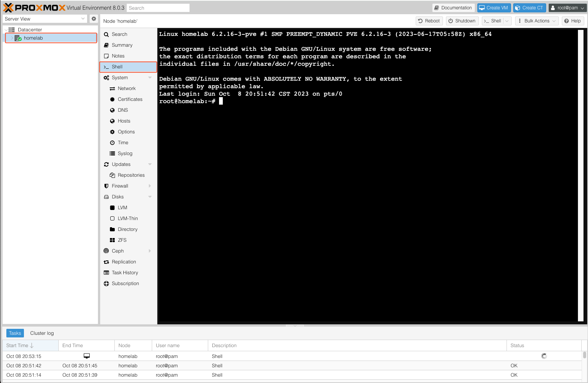Open Time settings
Screen dimensions: 588x383
(x=128, y=142)
